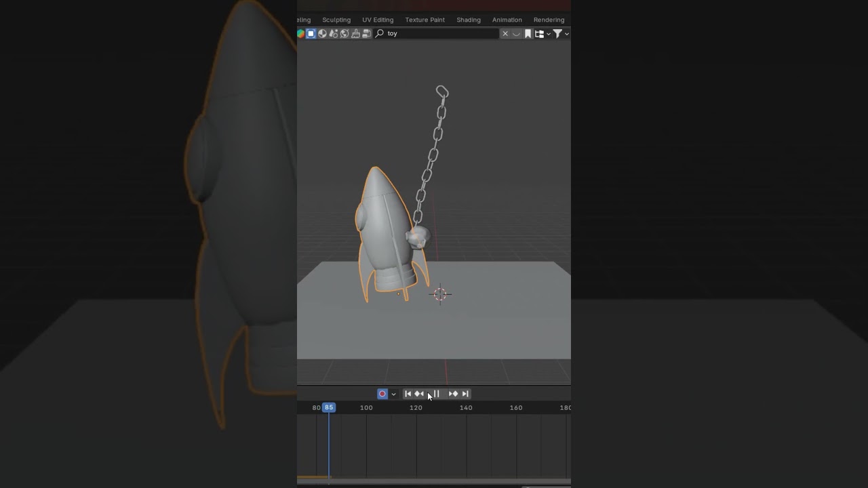
Task: Open the Shading workspace tab
Action: click(469, 20)
